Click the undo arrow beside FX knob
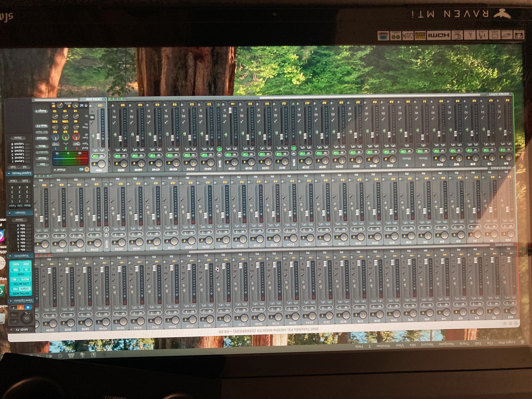 [x=14, y=321]
